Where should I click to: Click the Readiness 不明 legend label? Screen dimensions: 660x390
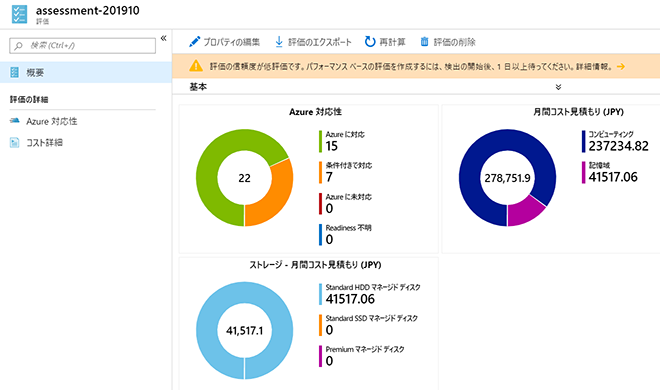349,228
